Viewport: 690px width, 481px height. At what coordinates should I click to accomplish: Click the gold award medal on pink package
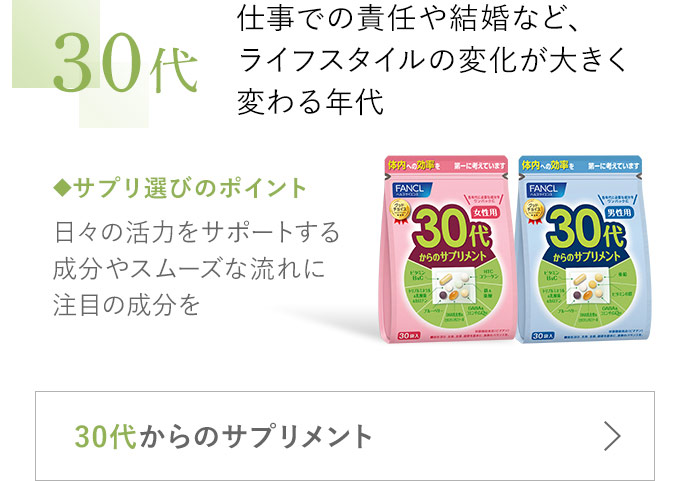(x=401, y=212)
